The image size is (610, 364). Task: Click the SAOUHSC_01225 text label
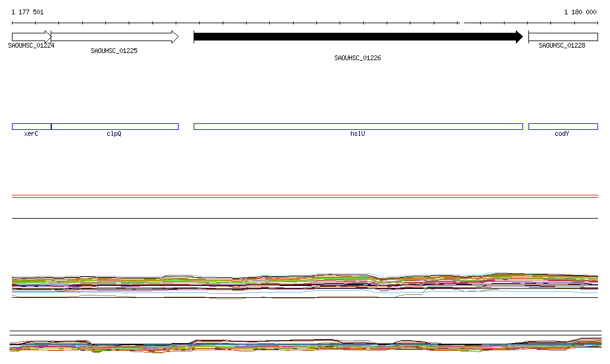pos(114,51)
